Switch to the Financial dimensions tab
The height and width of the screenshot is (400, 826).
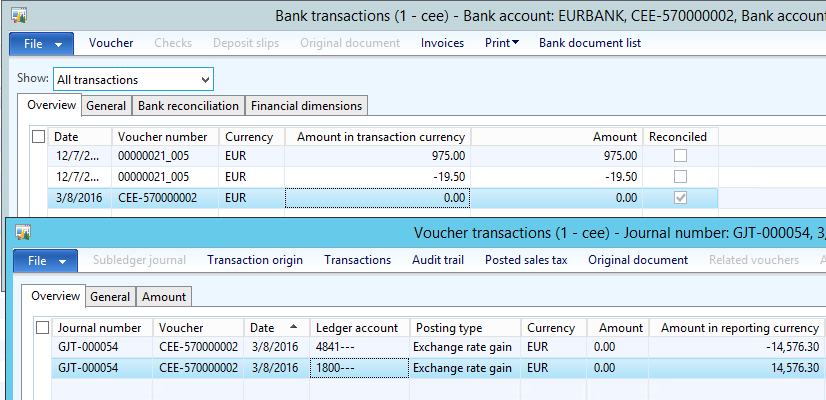(x=306, y=106)
